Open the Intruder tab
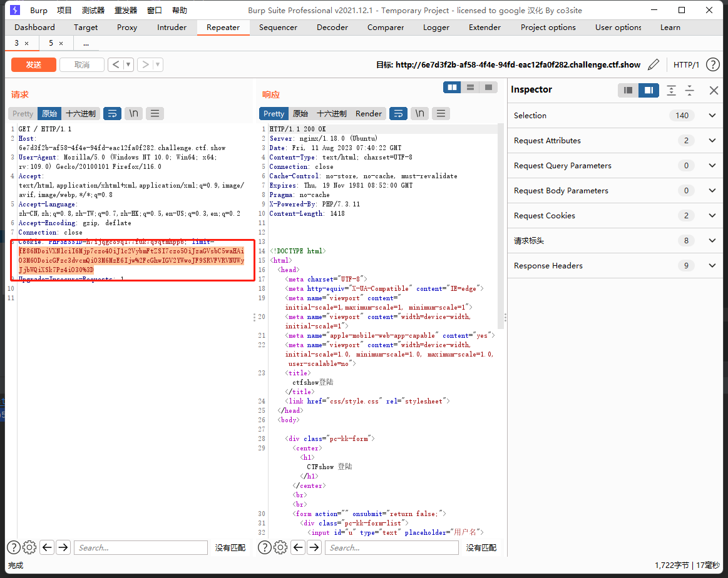This screenshot has height=578, width=728. [x=172, y=28]
